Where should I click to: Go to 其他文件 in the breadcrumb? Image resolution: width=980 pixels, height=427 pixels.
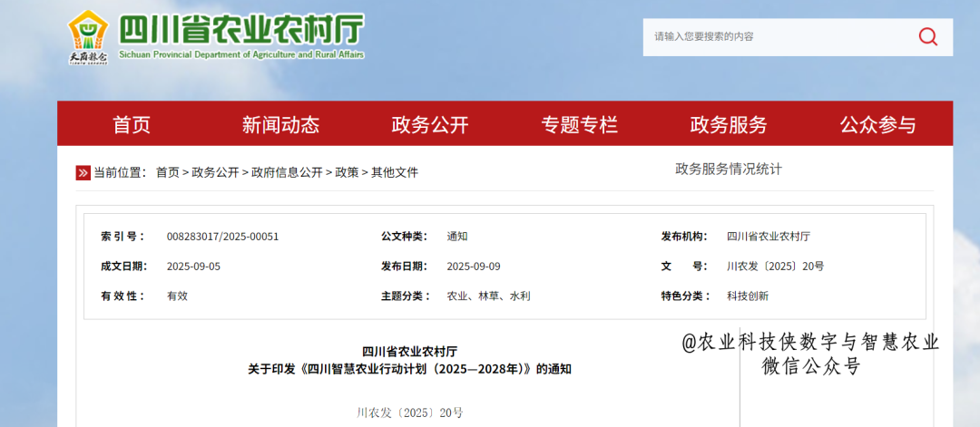395,173
